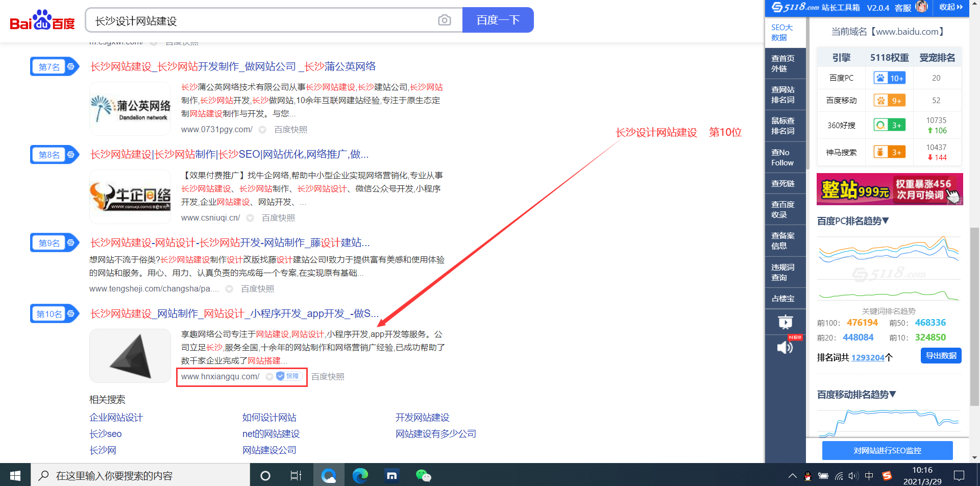Viewport: 980px width, 486px height.
Task: Select the 查百度收录 tab
Action: pyautogui.click(x=785, y=209)
